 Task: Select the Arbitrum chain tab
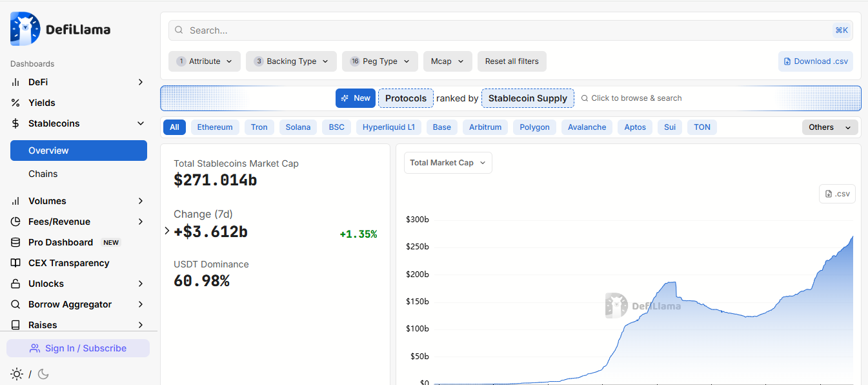485,127
